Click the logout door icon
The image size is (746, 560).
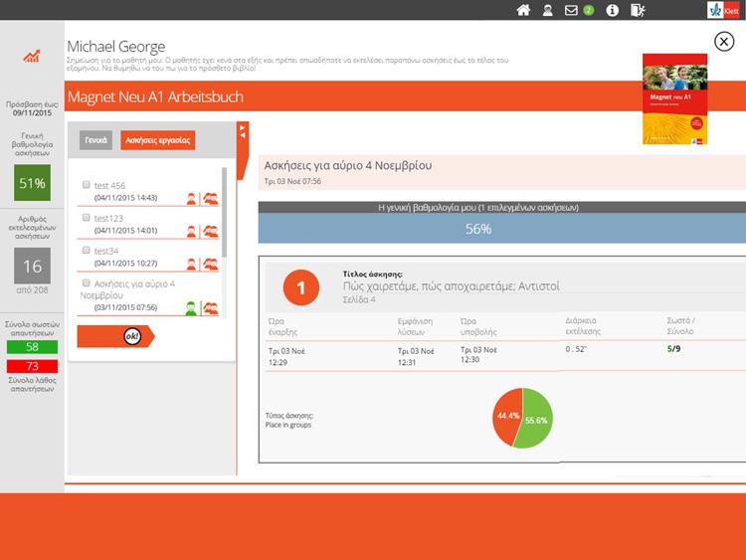pos(638,10)
